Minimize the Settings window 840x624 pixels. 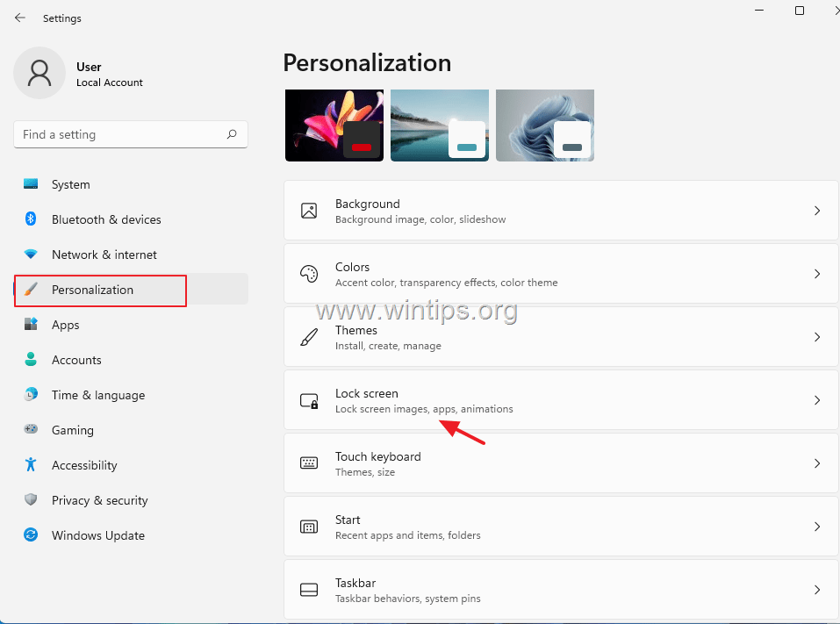(759, 11)
